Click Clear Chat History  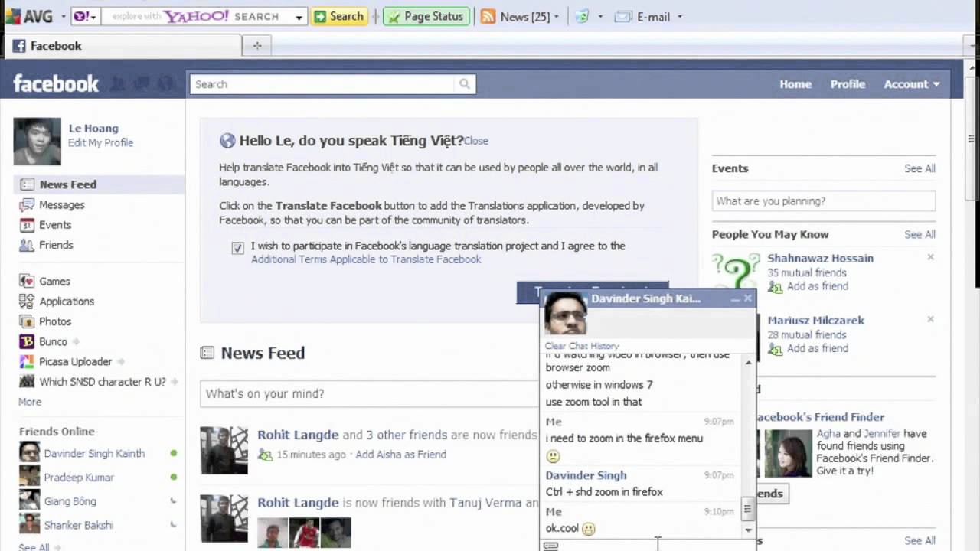[582, 346]
